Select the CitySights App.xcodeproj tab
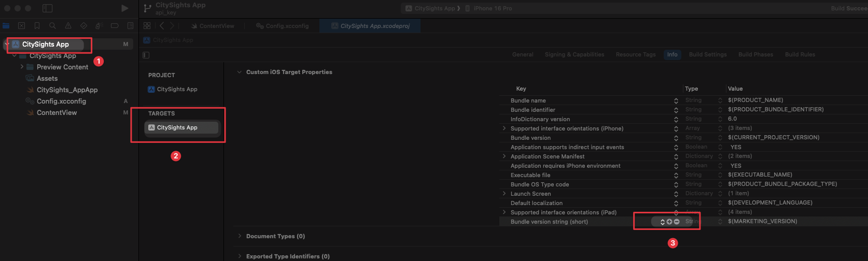This screenshot has height=261, width=868. click(x=370, y=26)
